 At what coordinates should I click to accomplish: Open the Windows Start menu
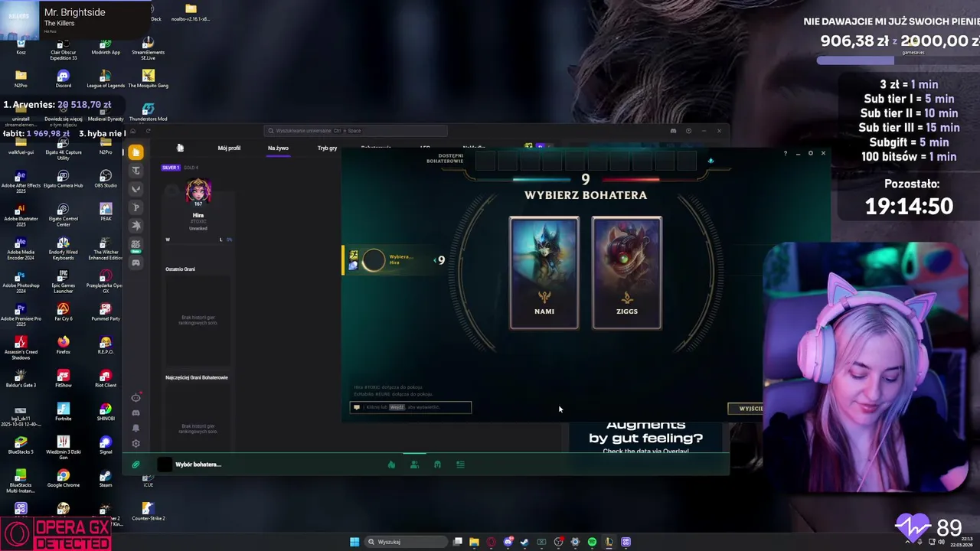coord(354,542)
